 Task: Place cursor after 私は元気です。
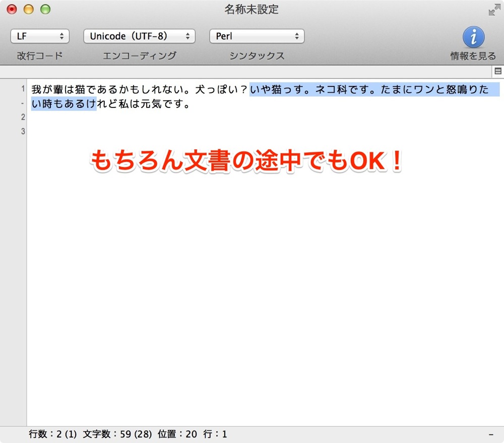pyautogui.click(x=191, y=104)
